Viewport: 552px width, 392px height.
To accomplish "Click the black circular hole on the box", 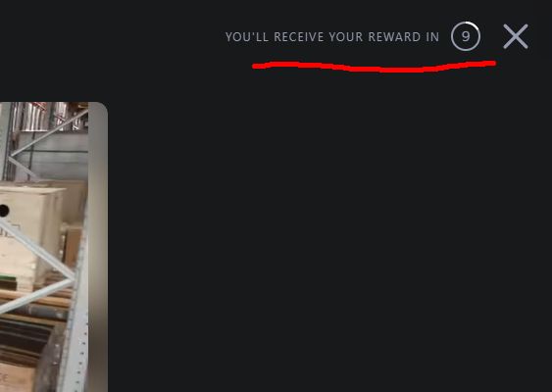I will 4,211.
